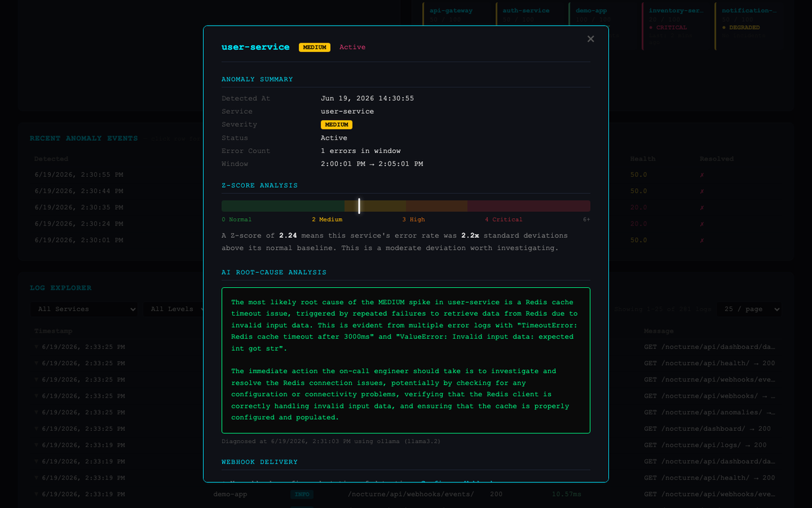Click the Recent Anomaly Events panel heading

coord(84,138)
